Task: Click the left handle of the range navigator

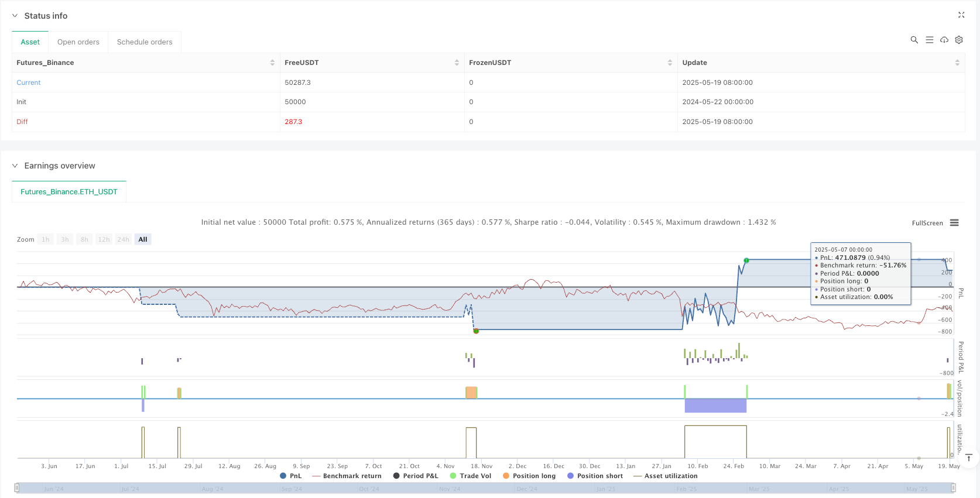Action: pyautogui.click(x=17, y=487)
